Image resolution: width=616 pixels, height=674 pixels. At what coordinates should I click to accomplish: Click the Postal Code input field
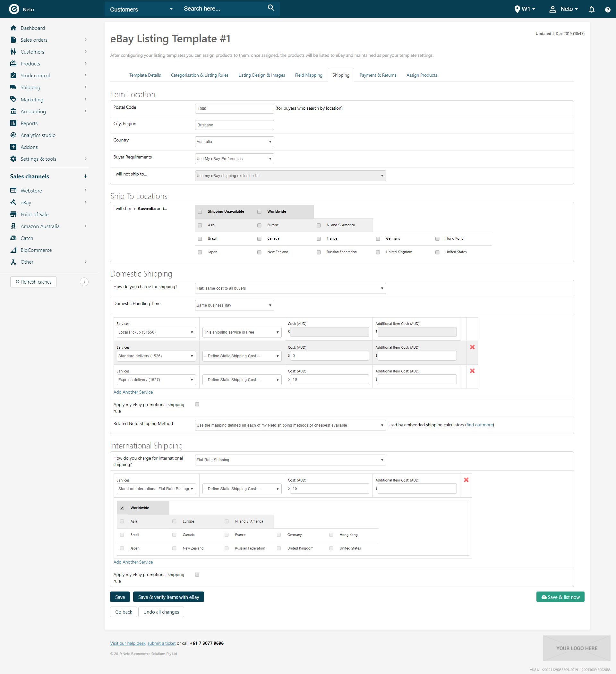click(x=235, y=109)
